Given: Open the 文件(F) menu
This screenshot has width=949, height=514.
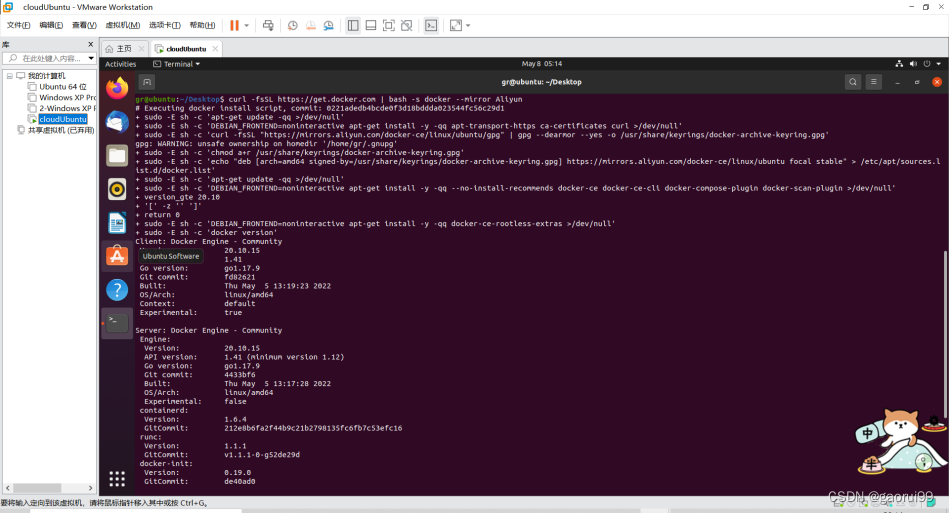Looking at the screenshot, I should pyautogui.click(x=18, y=25).
